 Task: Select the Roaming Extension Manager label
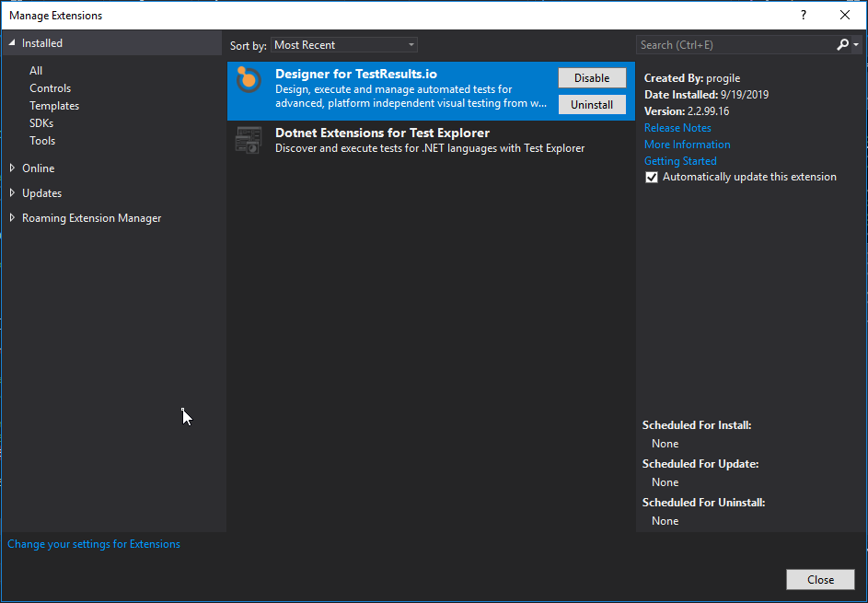91,218
